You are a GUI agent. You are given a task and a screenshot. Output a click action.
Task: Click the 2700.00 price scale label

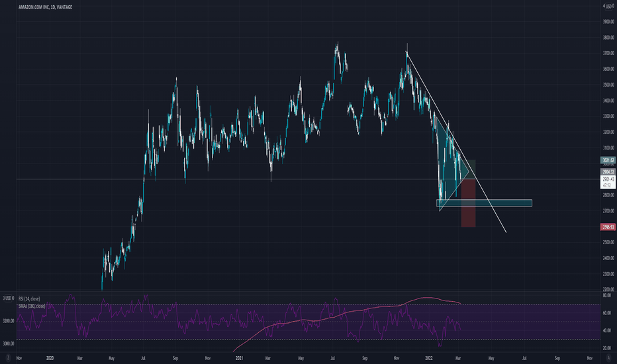click(608, 211)
